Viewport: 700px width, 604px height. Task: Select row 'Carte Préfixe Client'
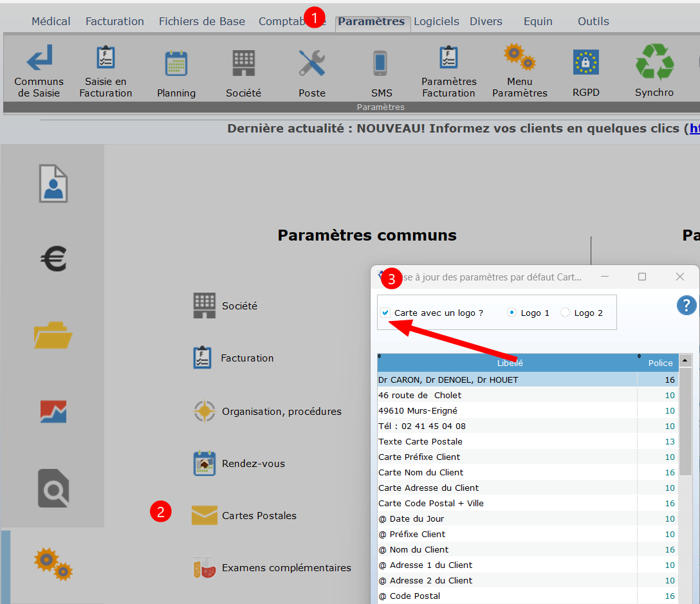528,457
